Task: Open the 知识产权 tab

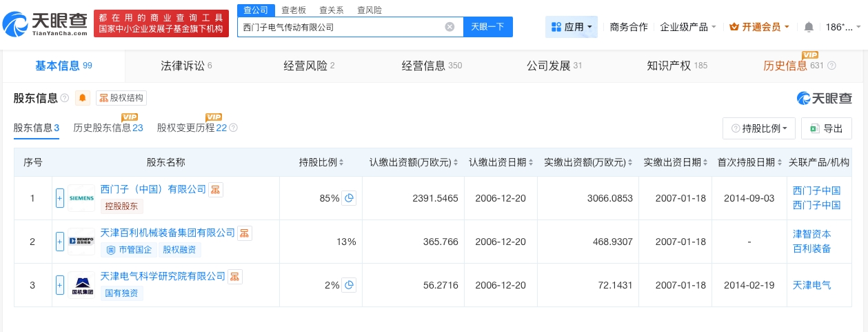Action: tap(677, 66)
